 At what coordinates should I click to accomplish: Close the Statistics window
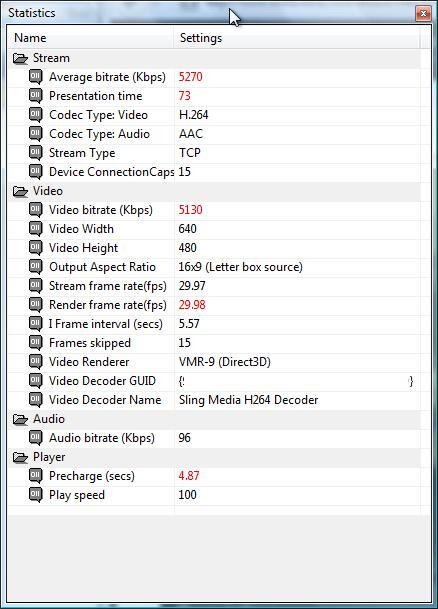[423, 14]
